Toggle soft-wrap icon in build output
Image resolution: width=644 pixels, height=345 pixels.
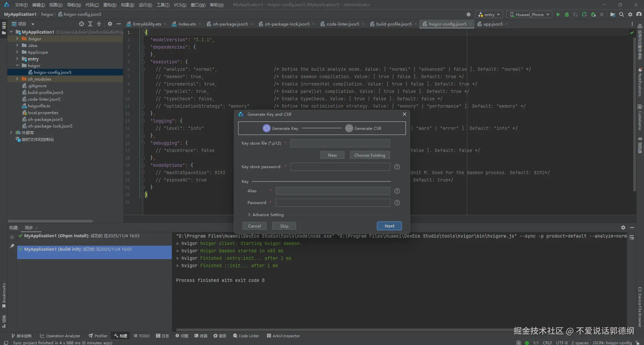coord(632,237)
